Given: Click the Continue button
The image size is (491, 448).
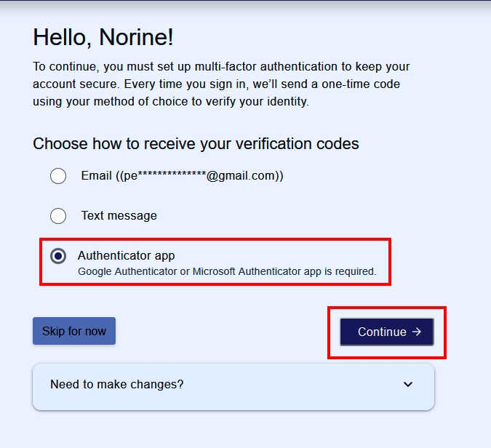Looking at the screenshot, I should [x=387, y=332].
